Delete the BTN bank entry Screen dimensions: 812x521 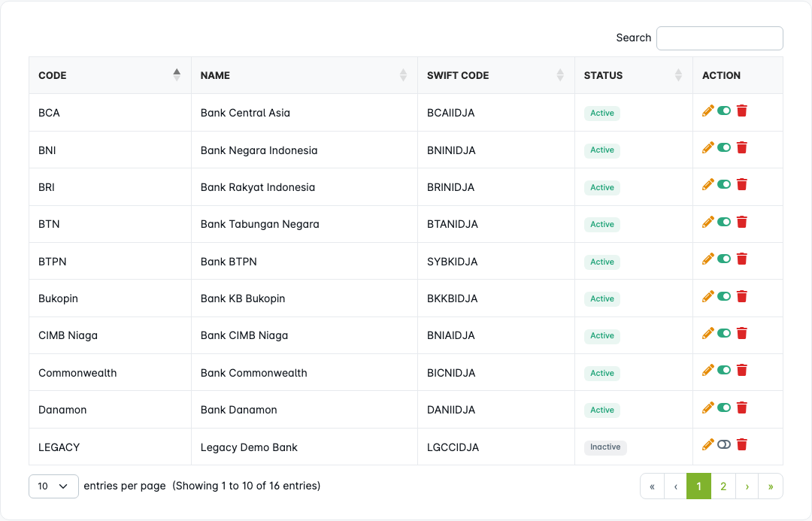[x=742, y=222]
